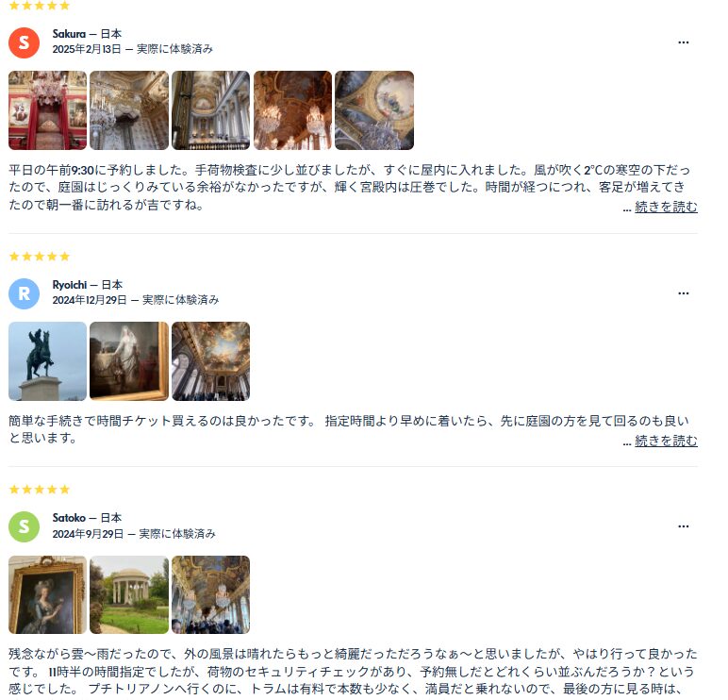The height and width of the screenshot is (700, 728).
Task: Open Sakura's red canopy bed photo
Action: pos(47,110)
